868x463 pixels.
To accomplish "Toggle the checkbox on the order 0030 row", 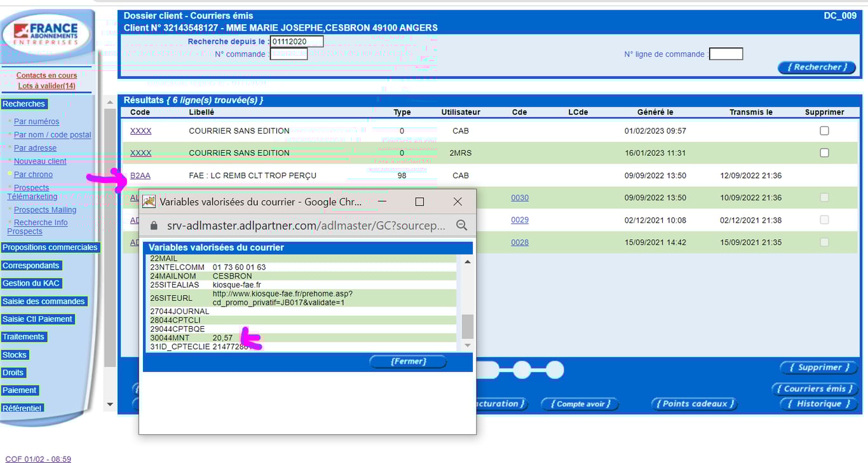I will 824,198.
